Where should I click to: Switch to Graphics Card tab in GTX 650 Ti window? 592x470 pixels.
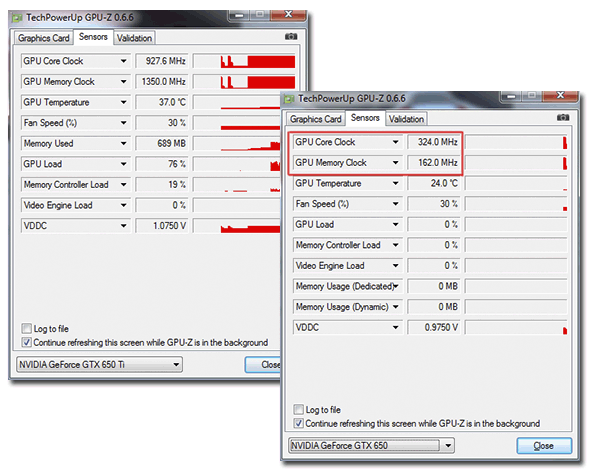(x=44, y=38)
